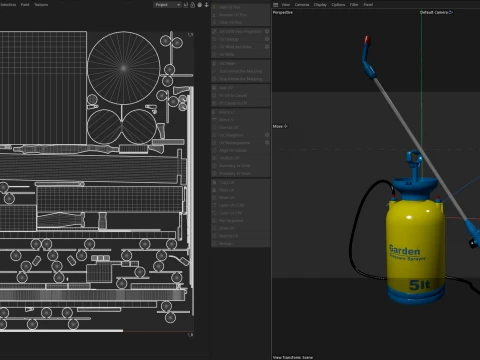Click the Mirror V command

[x=240, y=120]
